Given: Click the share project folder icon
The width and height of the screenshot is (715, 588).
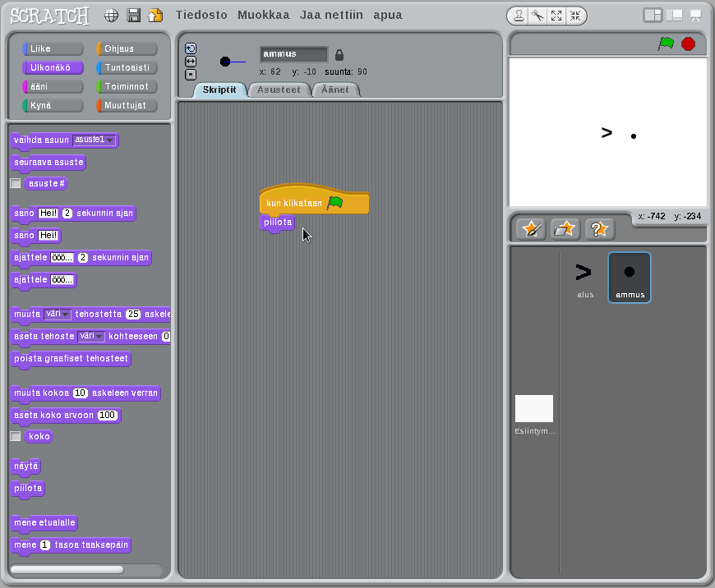Looking at the screenshot, I should click(155, 16).
